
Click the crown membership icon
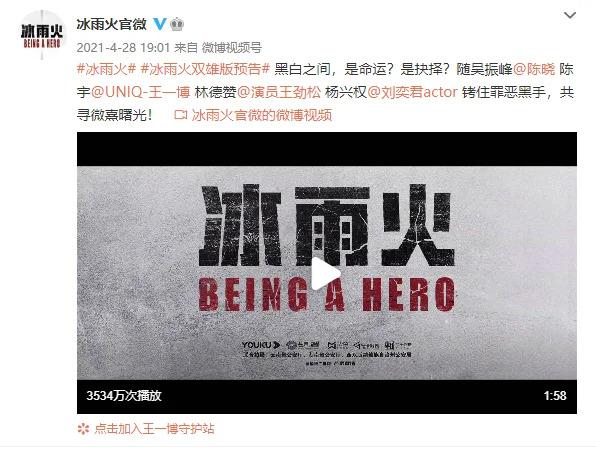177,24
